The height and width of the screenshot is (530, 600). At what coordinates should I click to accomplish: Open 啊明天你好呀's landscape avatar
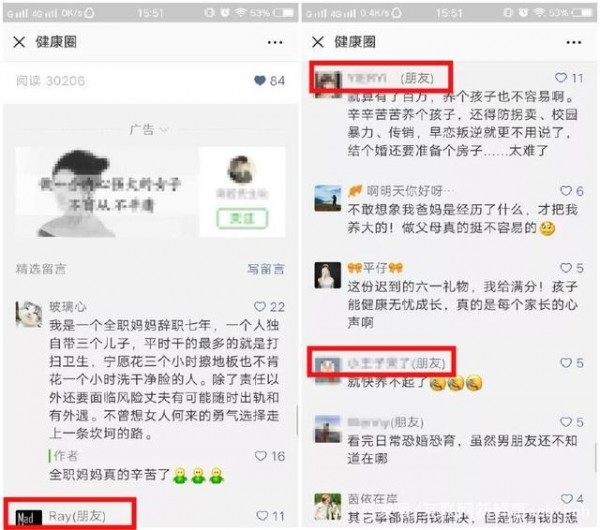[x=328, y=198]
